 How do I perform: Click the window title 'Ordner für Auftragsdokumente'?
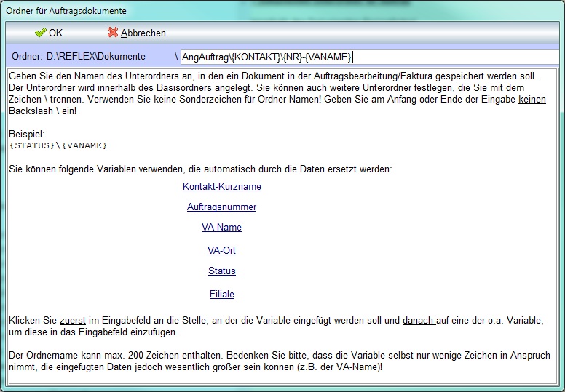[66, 11]
